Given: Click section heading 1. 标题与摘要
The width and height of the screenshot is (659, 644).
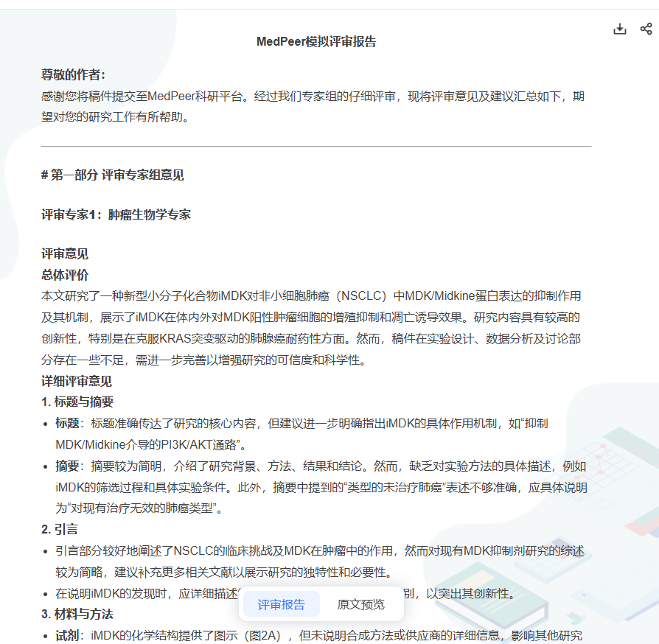Looking at the screenshot, I should tap(77, 402).
